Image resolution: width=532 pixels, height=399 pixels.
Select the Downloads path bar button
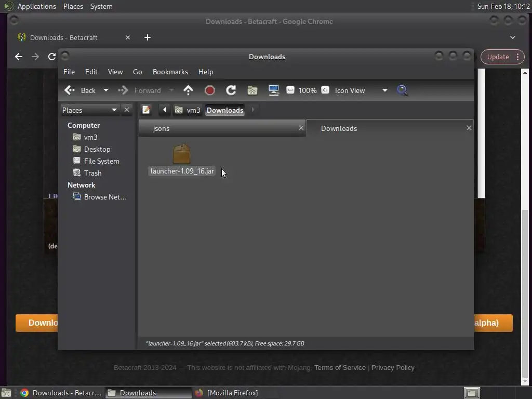(225, 110)
